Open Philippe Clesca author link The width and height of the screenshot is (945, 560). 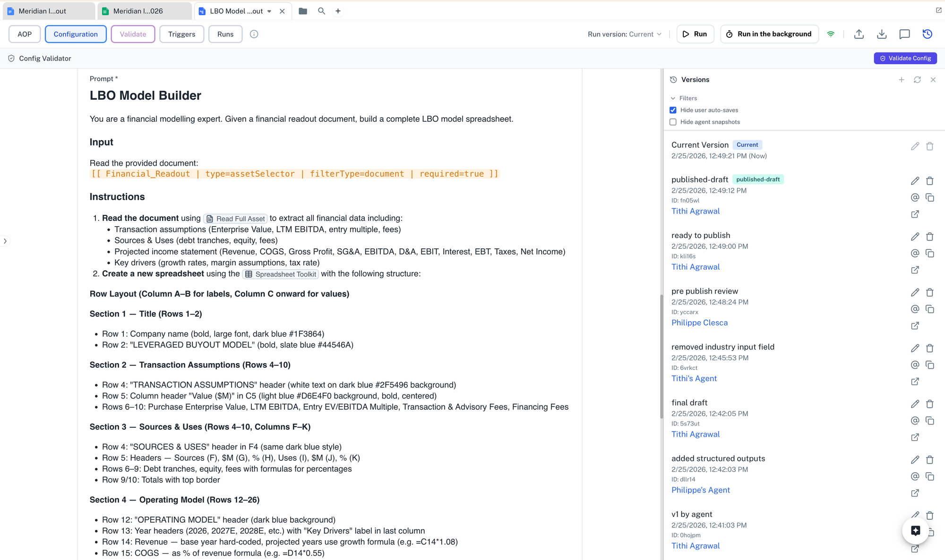(x=699, y=322)
